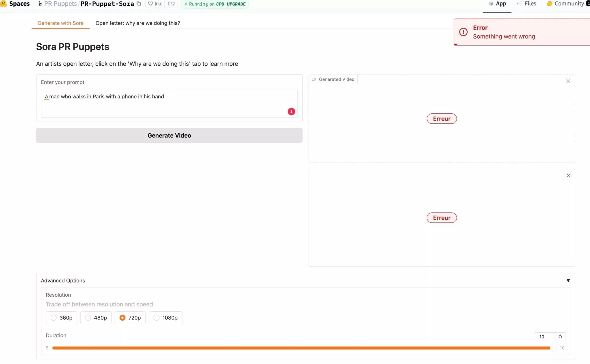590x364 pixels.
Task: Switch to the Files tab
Action: [527, 4]
